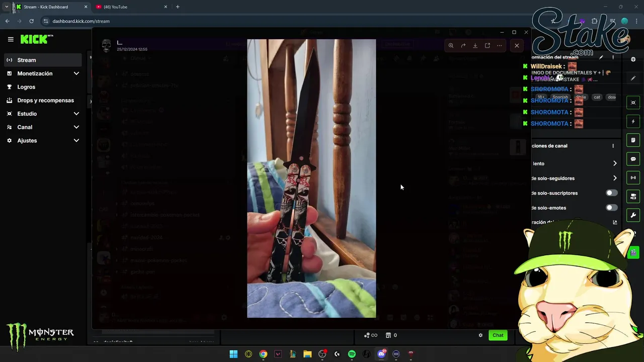Click the Spanish stream tag
The height and width of the screenshot is (362, 644).
[x=560, y=97]
